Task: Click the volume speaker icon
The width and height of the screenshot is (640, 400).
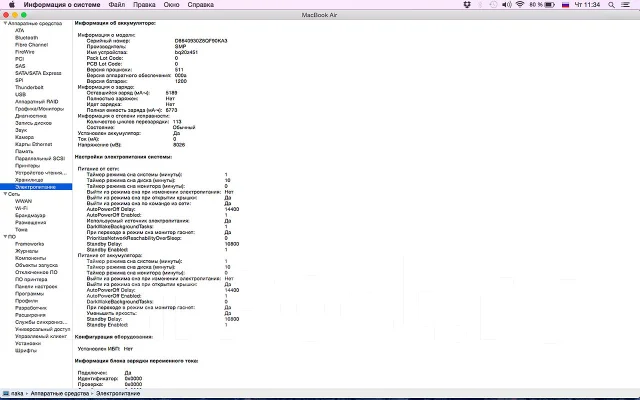Action: (x=507, y=4)
